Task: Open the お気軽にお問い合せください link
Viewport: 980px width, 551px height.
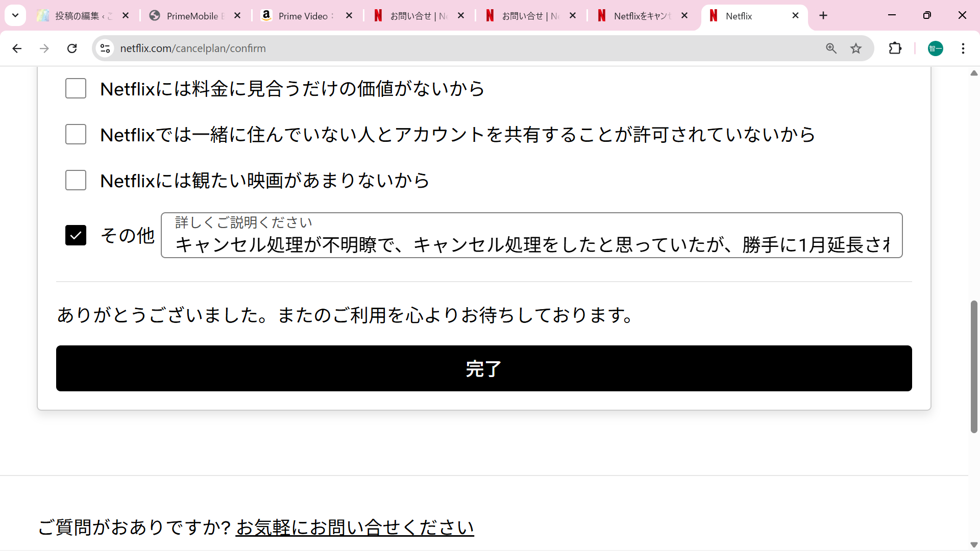Action: [x=355, y=528]
